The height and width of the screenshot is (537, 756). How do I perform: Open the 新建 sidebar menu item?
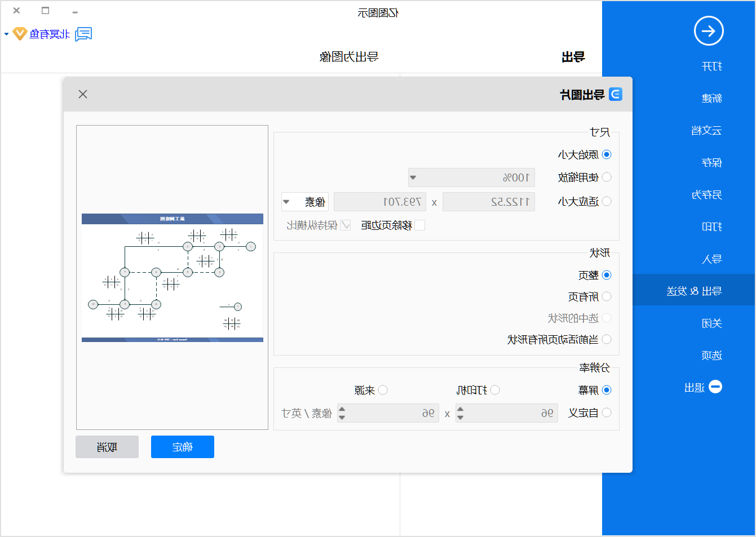[712, 99]
